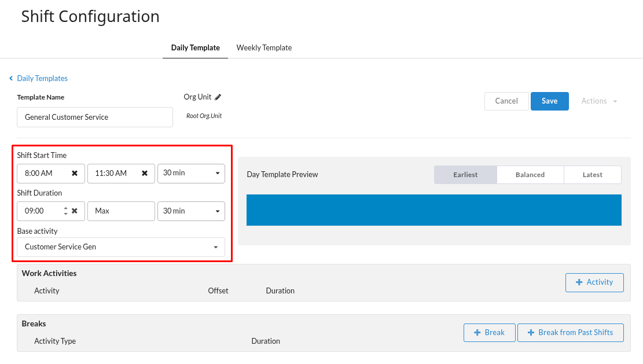Screen dimensions: 643x364
Task: Open the shift duration 30 min dropdown
Action: pyautogui.click(x=191, y=211)
